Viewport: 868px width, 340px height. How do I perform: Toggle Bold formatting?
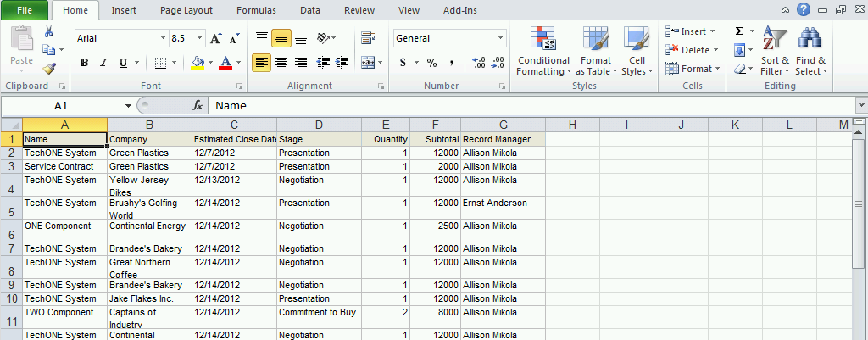tap(84, 63)
